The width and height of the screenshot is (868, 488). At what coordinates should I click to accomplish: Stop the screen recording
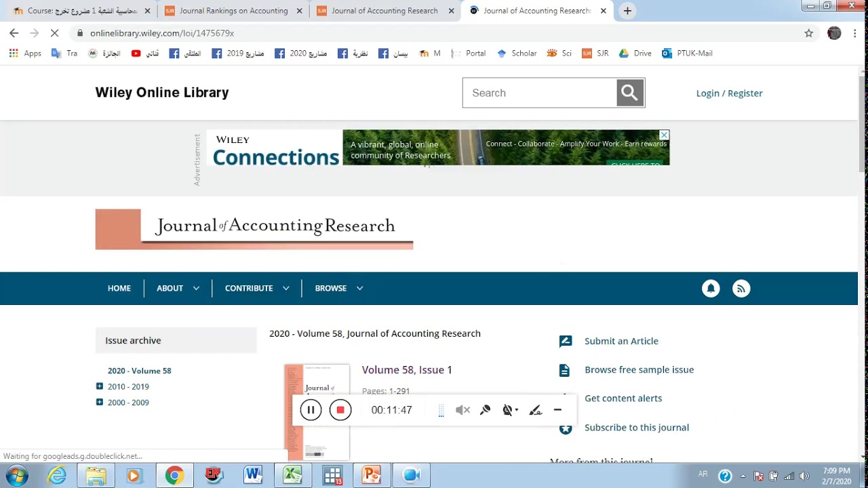pos(340,410)
